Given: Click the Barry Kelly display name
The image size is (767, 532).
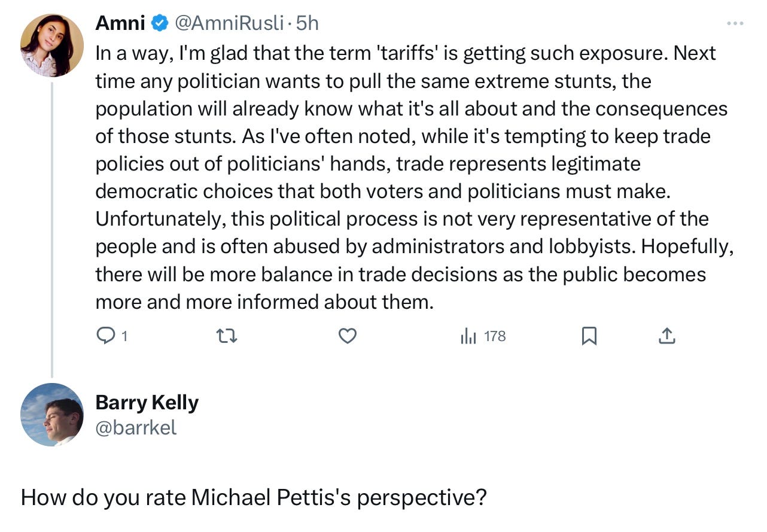Looking at the screenshot, I should pos(147,403).
